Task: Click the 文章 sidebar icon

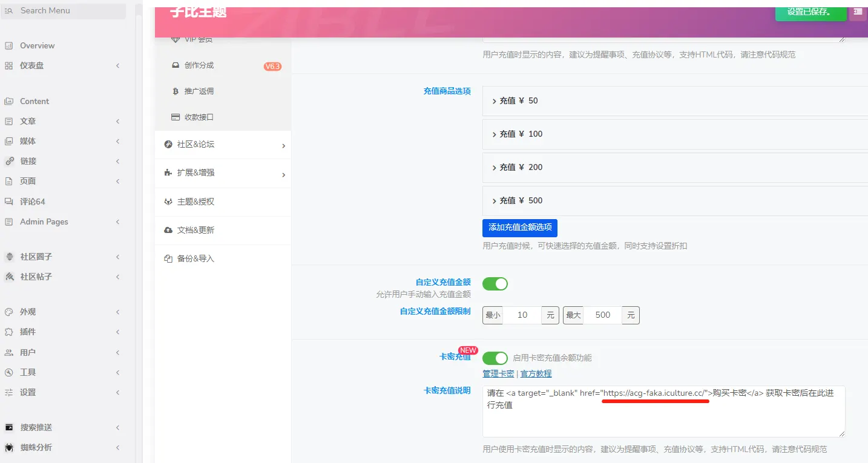Action: 8,121
